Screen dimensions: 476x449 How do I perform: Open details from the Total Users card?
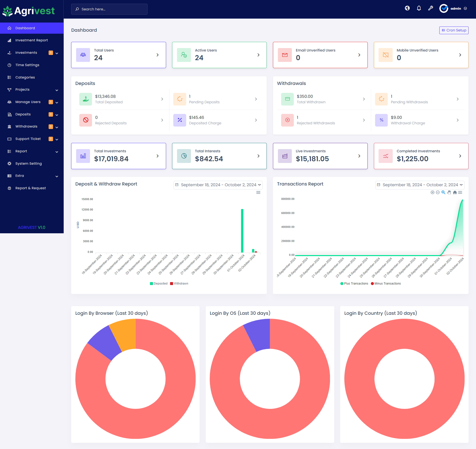pyautogui.click(x=157, y=55)
